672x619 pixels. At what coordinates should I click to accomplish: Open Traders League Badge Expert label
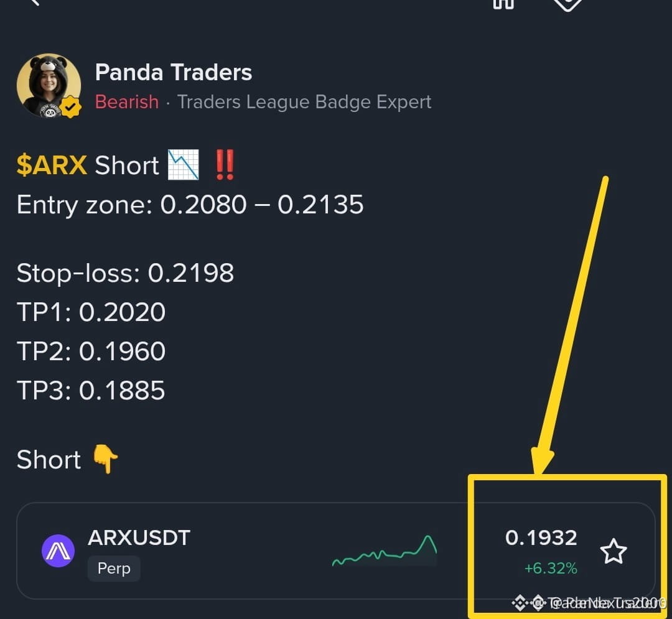pos(304,102)
